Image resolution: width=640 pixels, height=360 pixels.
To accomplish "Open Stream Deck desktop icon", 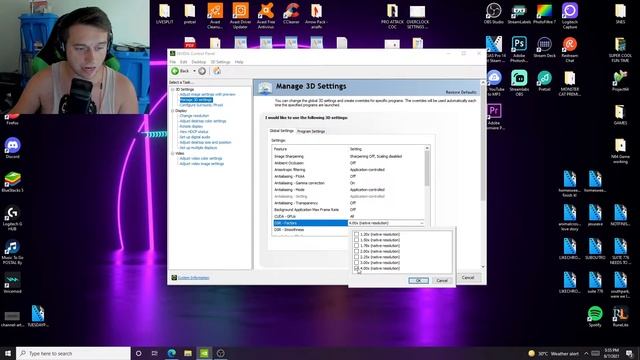I will (544, 47).
